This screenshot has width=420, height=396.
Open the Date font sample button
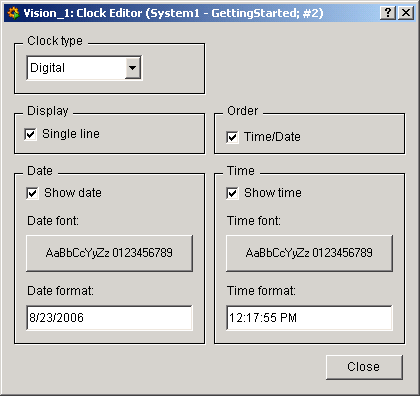pyautogui.click(x=109, y=253)
